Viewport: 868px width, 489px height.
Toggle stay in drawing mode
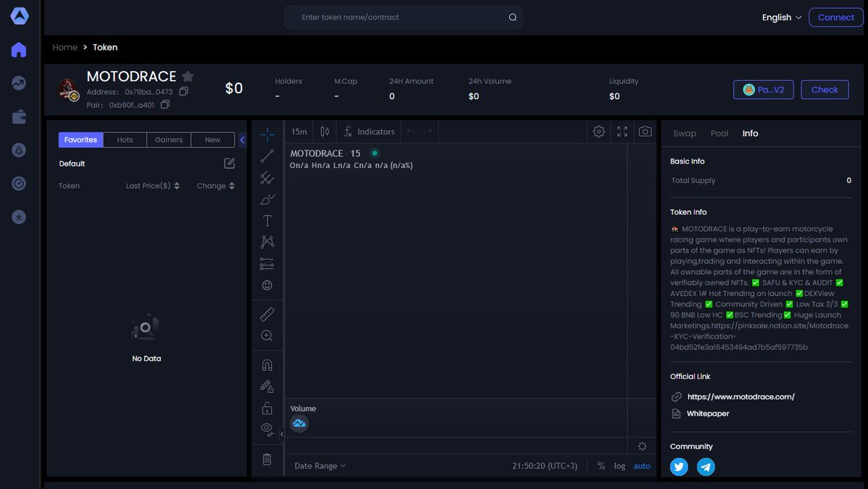click(x=268, y=387)
